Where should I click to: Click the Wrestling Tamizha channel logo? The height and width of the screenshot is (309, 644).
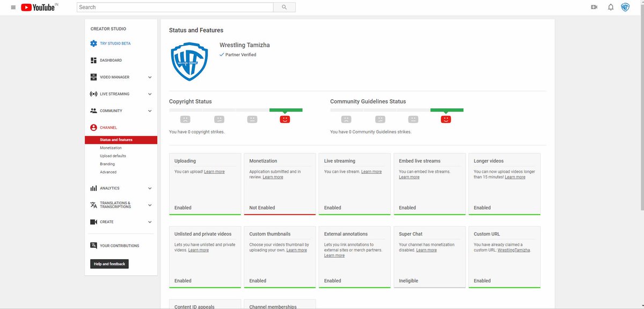pyautogui.click(x=189, y=62)
